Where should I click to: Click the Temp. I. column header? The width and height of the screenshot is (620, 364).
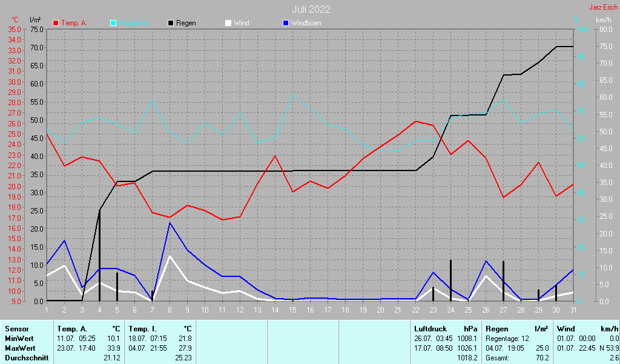[143, 328]
